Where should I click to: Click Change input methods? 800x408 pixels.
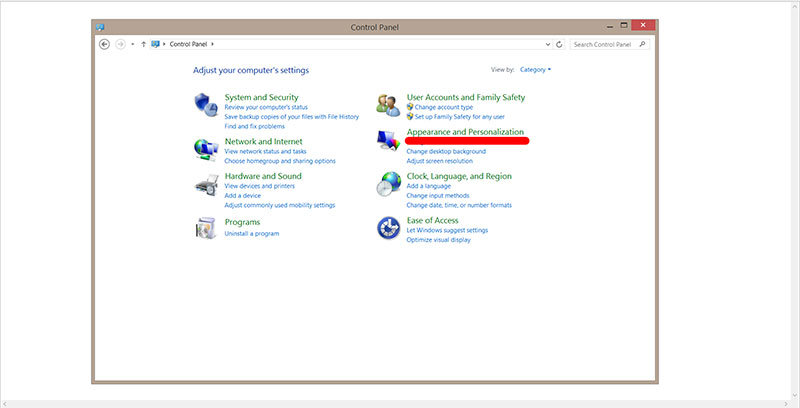438,196
